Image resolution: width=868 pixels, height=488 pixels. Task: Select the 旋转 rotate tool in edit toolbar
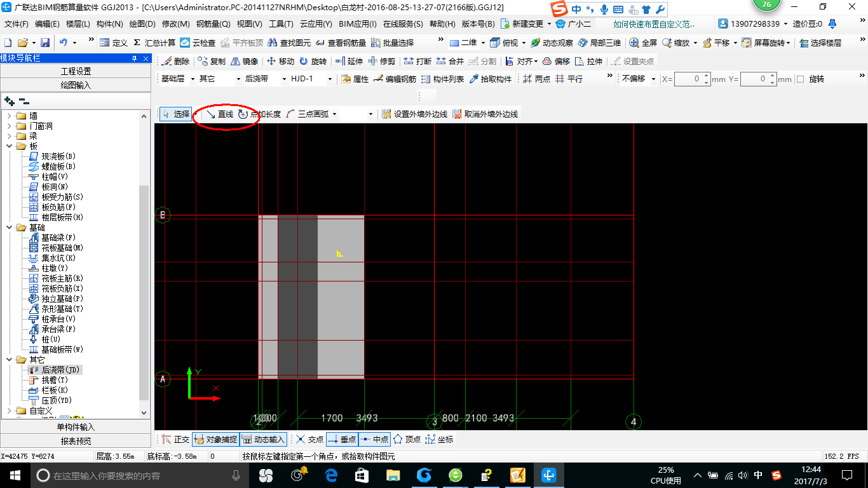point(313,61)
